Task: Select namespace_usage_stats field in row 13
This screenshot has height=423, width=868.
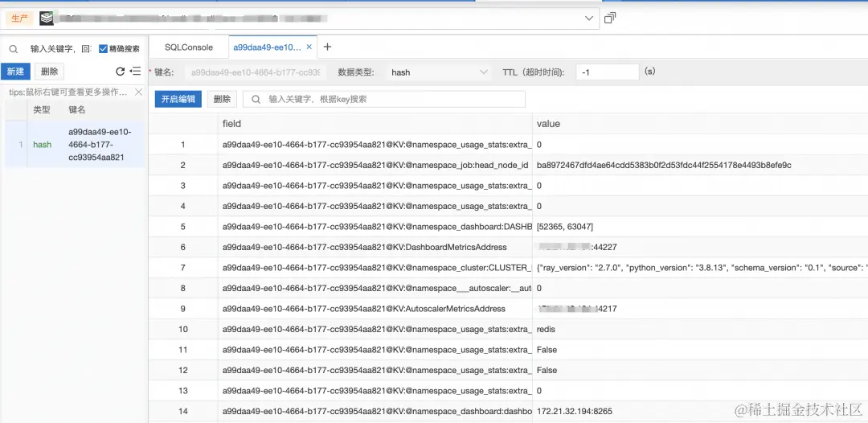Action: 375,390
